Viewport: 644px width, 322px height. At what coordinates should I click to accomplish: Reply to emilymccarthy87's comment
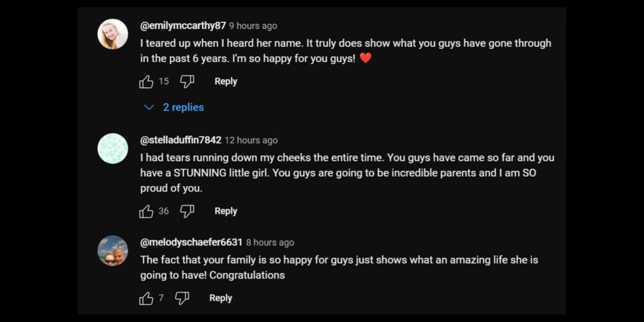226,82
